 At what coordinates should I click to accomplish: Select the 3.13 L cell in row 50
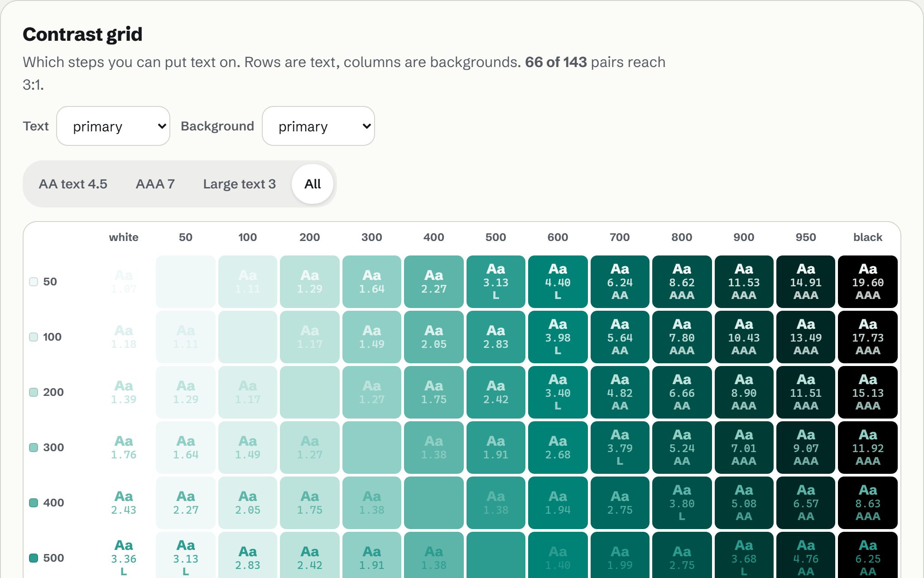[496, 282]
